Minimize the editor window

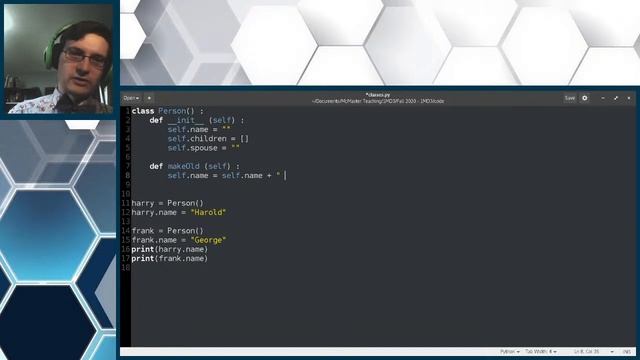603,98
